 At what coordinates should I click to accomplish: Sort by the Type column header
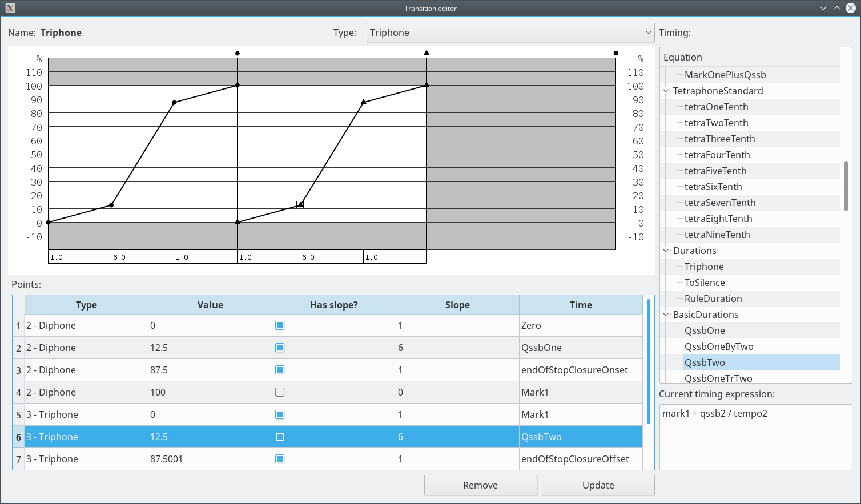[x=86, y=305]
